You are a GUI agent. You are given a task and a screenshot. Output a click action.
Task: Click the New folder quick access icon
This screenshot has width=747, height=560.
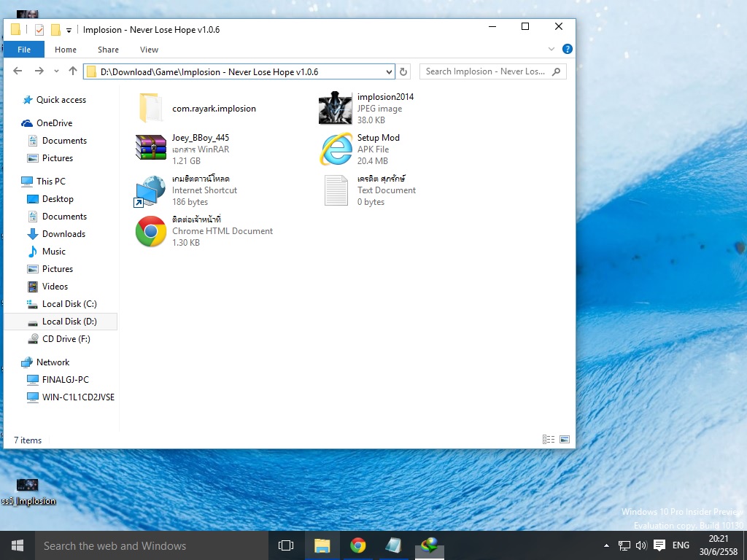point(55,30)
